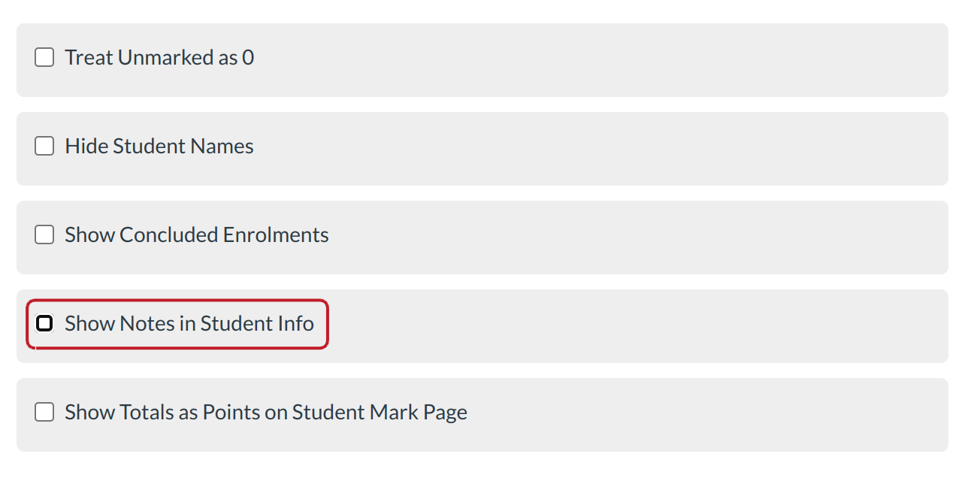Screen dimensions: 980x478
Task: Tick the Hide Student Names checkbox
Action: tap(44, 147)
